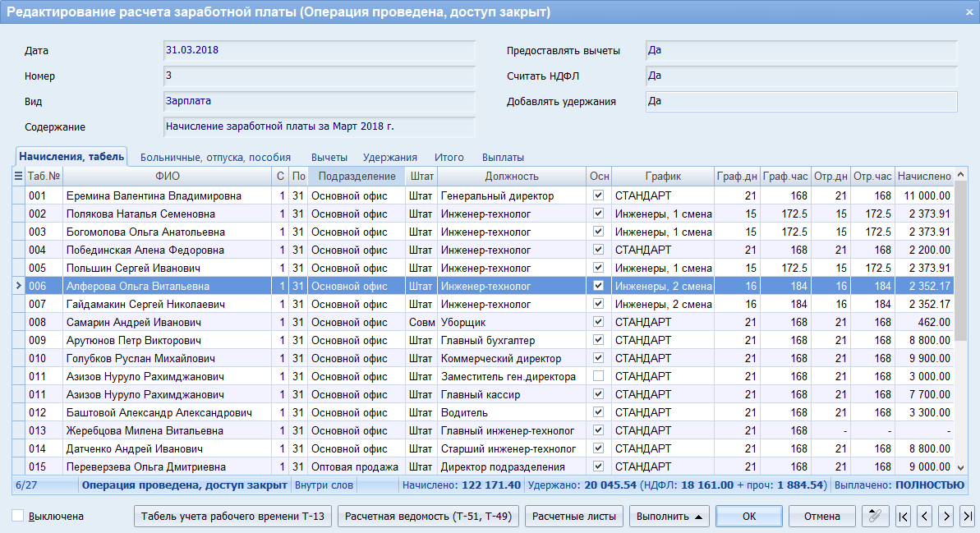Click Табель учета рабочего времени Т-13

click(x=232, y=517)
